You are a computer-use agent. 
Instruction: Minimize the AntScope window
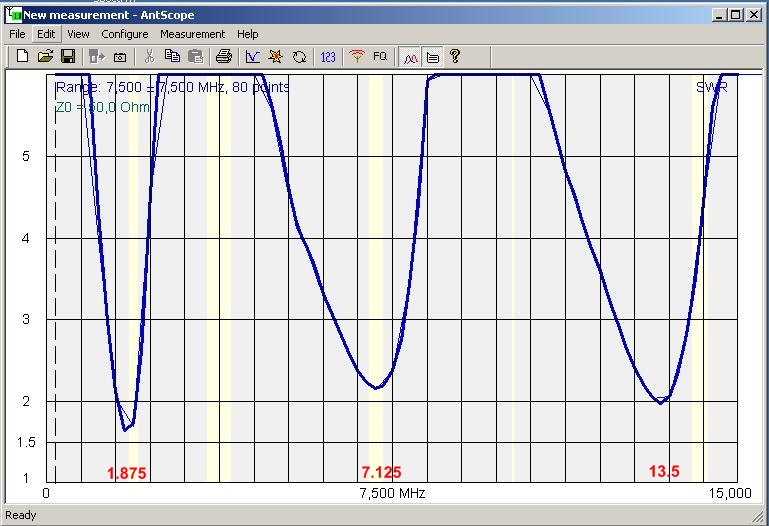pos(719,15)
